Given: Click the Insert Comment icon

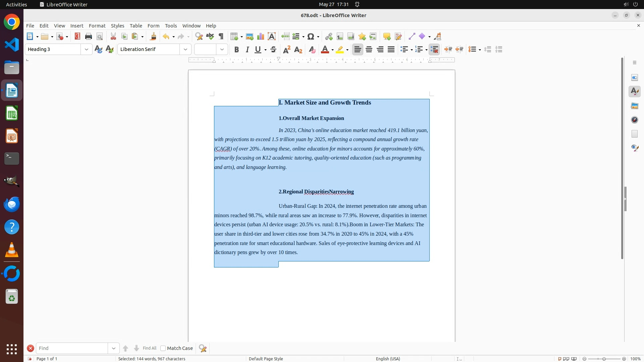Looking at the screenshot, I should [x=387, y=37].
